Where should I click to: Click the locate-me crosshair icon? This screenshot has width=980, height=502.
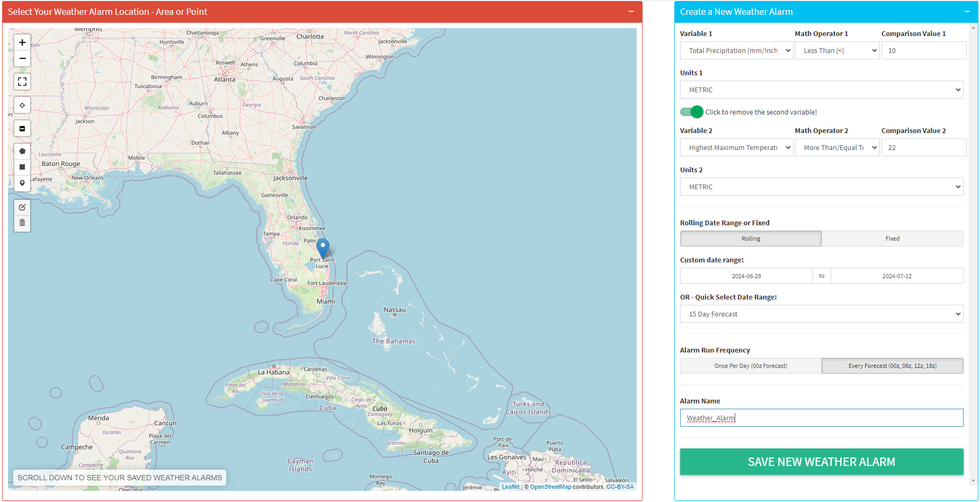point(22,105)
